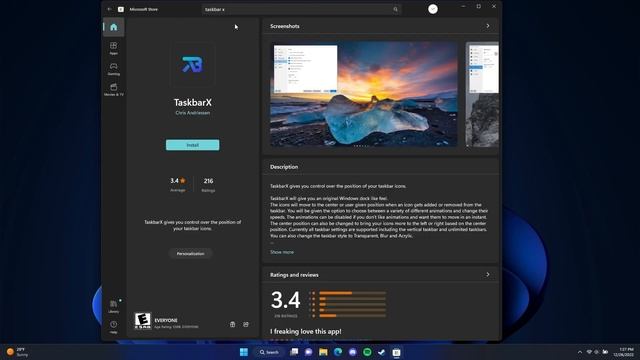This screenshot has height=360, width=640.
Task: Click the ESRB Everyone rating badge
Action: coord(142,321)
